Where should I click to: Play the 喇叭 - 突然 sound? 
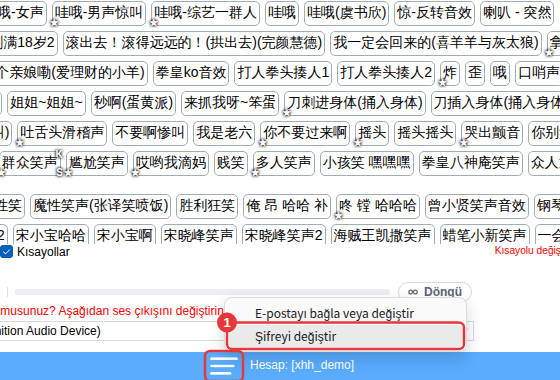pyautogui.click(x=517, y=13)
